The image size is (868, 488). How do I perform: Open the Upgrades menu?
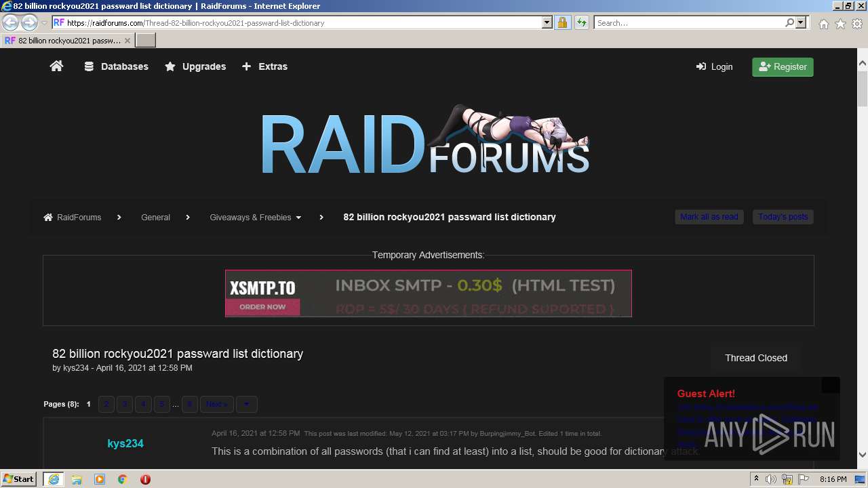coord(195,66)
